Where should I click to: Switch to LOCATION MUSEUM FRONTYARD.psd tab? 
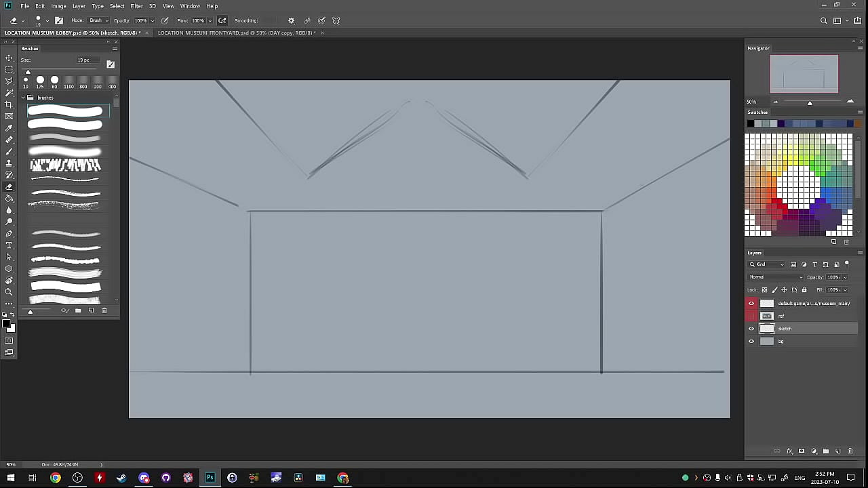tap(237, 33)
